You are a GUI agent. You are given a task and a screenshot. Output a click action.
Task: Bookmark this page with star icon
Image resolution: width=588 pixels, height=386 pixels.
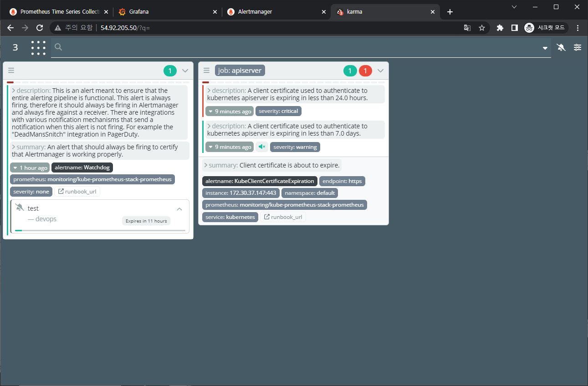[482, 28]
